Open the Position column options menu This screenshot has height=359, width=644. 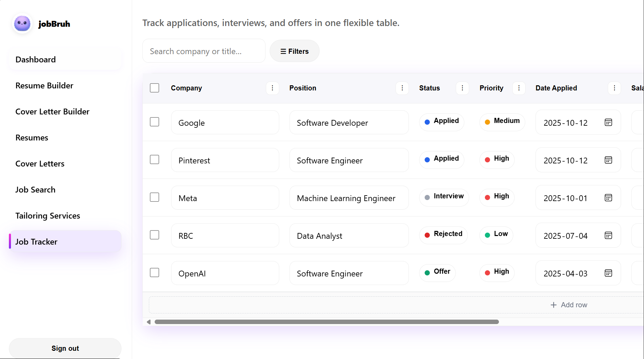pyautogui.click(x=402, y=88)
